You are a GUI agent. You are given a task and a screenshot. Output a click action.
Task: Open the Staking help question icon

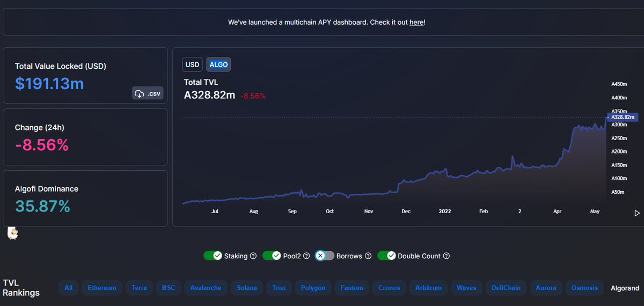click(253, 256)
